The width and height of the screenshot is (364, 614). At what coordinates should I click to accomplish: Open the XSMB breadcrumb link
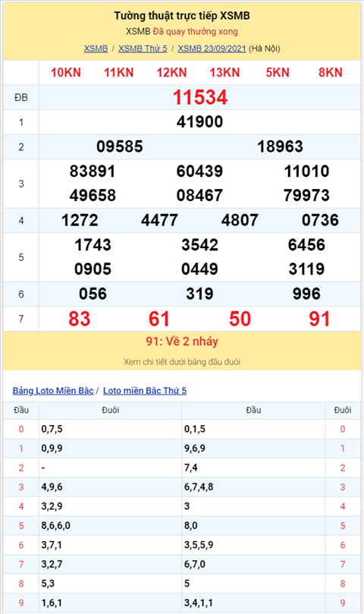[96, 49]
